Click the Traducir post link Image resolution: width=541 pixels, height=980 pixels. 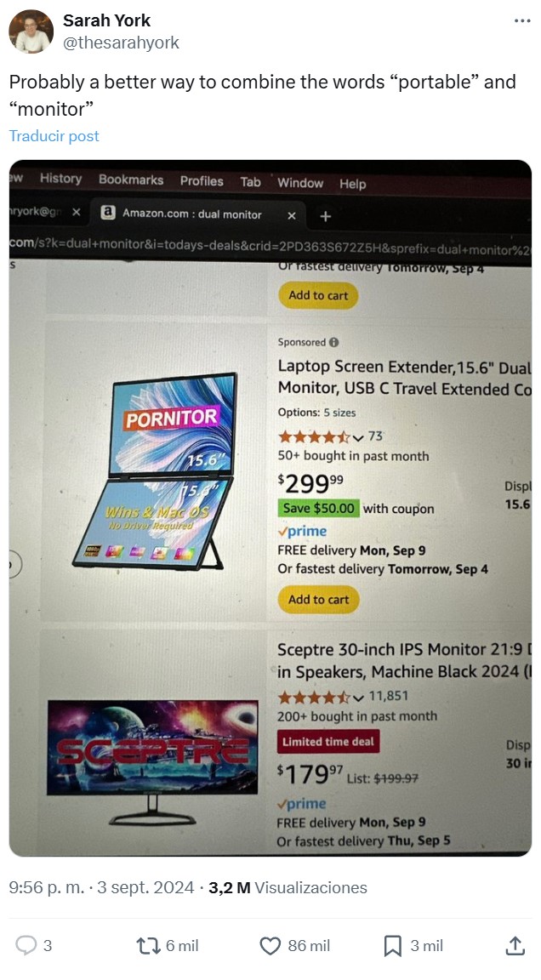click(x=54, y=135)
